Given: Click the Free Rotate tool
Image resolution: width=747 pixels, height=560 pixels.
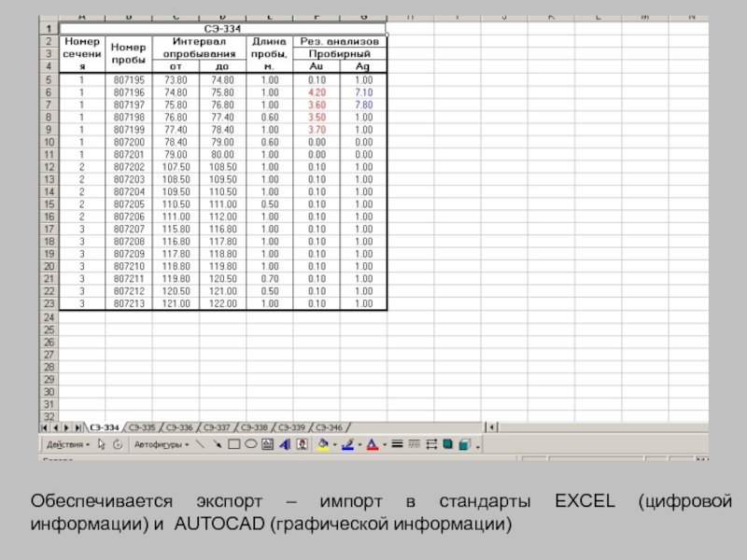Looking at the screenshot, I should (x=118, y=445).
